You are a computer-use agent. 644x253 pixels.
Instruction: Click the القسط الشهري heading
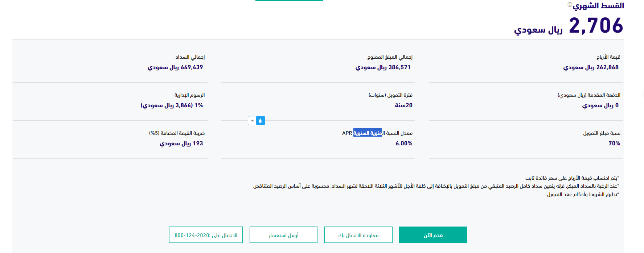click(x=599, y=6)
